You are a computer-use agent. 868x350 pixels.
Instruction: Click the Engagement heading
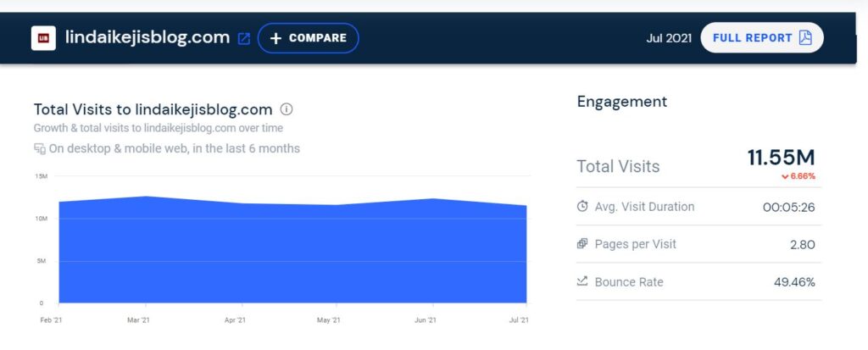[622, 102]
